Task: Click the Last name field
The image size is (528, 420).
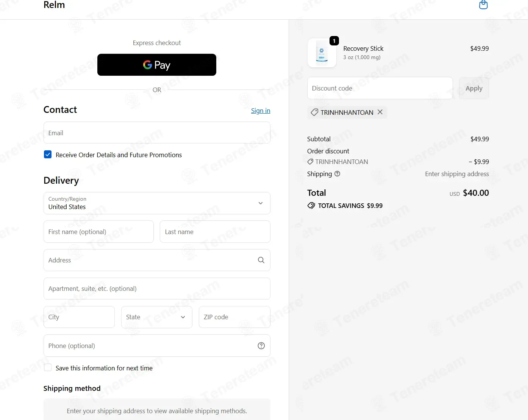Action: tap(215, 232)
